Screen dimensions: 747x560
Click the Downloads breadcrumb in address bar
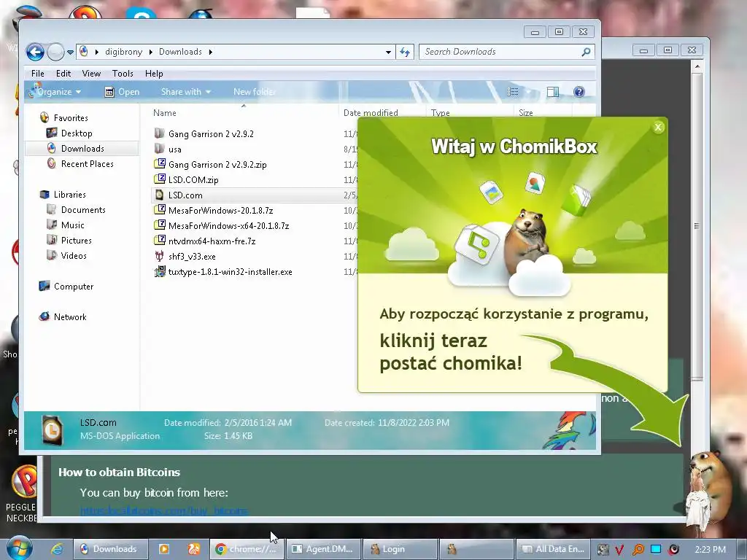[180, 52]
